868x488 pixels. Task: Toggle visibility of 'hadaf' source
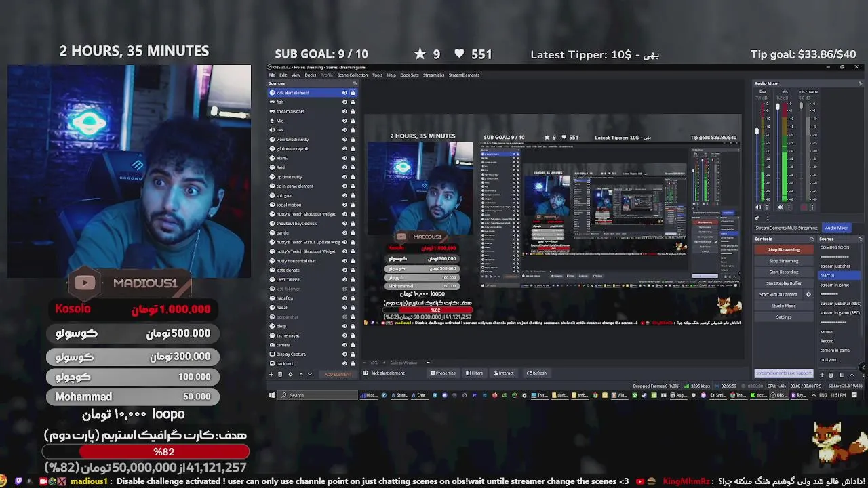[344, 307]
